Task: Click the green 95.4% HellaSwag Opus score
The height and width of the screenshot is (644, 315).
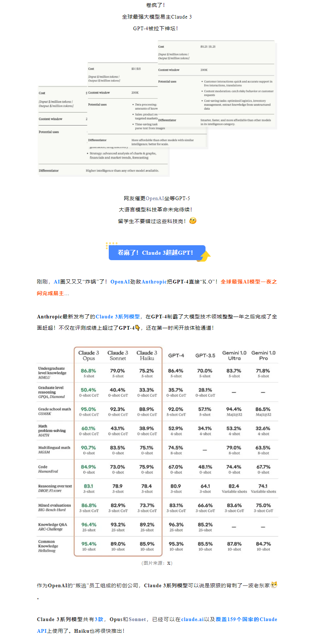Action: pyautogui.click(x=89, y=544)
